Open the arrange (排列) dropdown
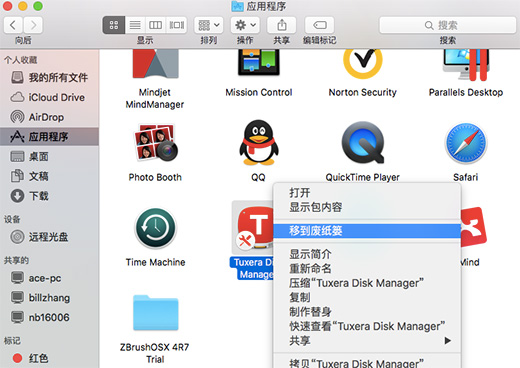This screenshot has width=520, height=368. click(x=209, y=25)
